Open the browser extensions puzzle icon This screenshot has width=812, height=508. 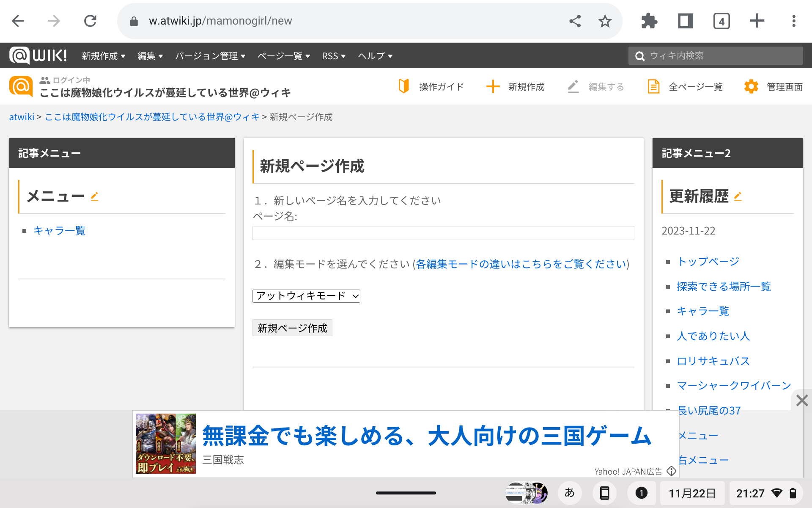click(x=649, y=21)
